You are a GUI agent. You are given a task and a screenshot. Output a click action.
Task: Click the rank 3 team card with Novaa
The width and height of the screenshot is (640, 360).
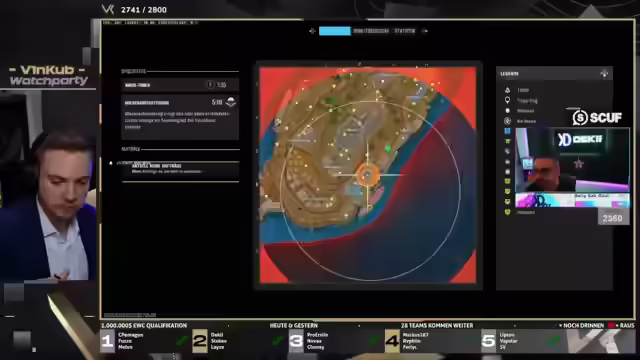(335, 341)
